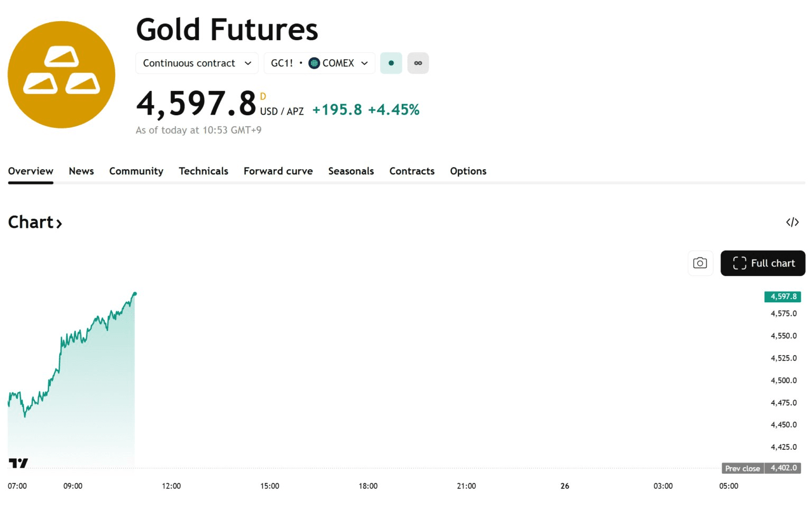Click the delayed data D indicator
This screenshot has height=509, width=812.
click(263, 96)
